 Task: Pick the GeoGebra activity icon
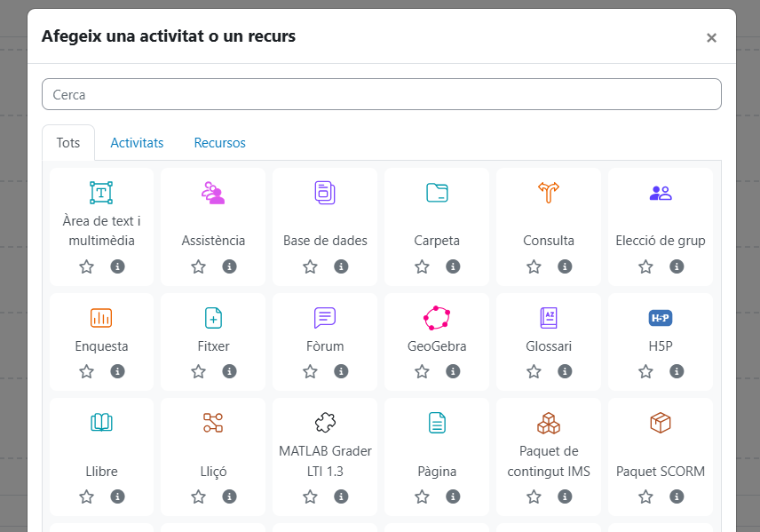437,318
